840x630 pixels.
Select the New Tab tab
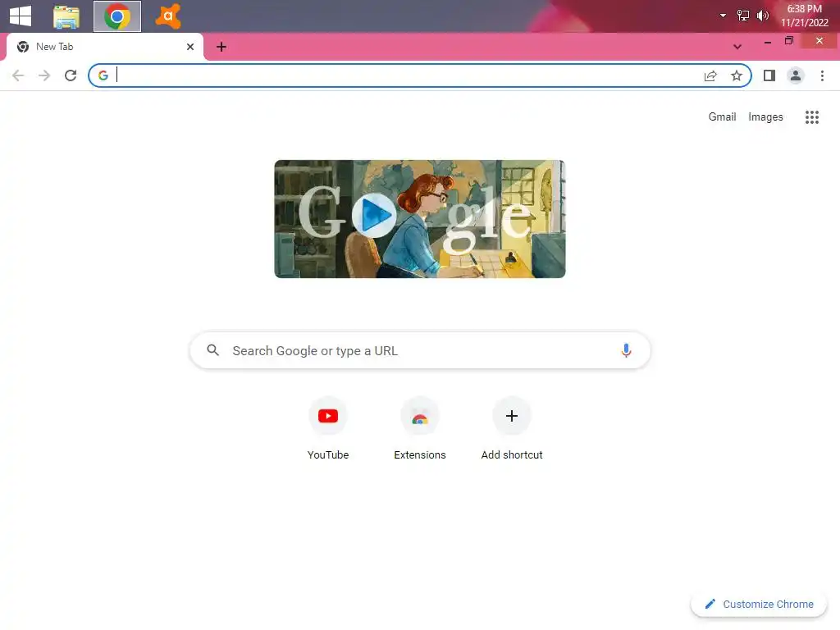coord(105,47)
